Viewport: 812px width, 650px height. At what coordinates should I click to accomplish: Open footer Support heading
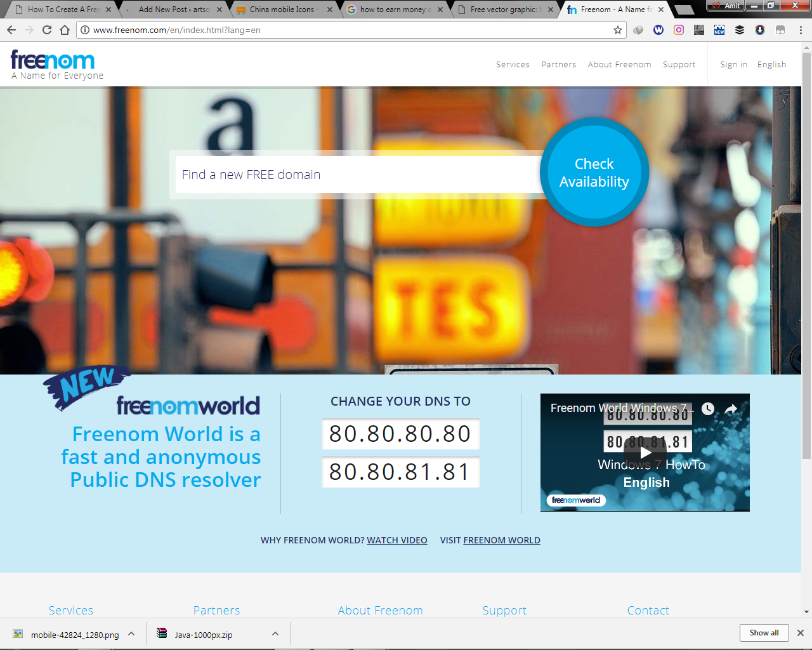coord(504,610)
